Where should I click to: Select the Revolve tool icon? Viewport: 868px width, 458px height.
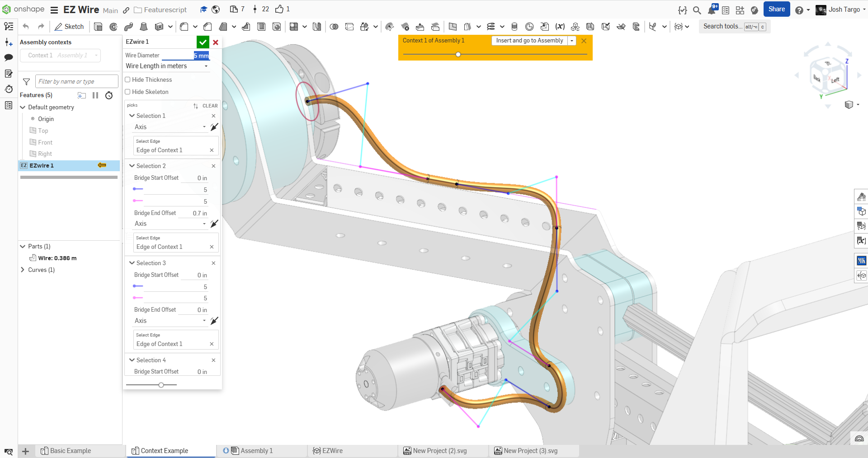(x=113, y=27)
